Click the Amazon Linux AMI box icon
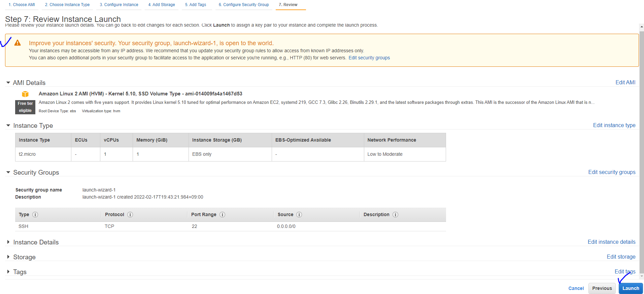This screenshot has height=294, width=644. [x=25, y=94]
